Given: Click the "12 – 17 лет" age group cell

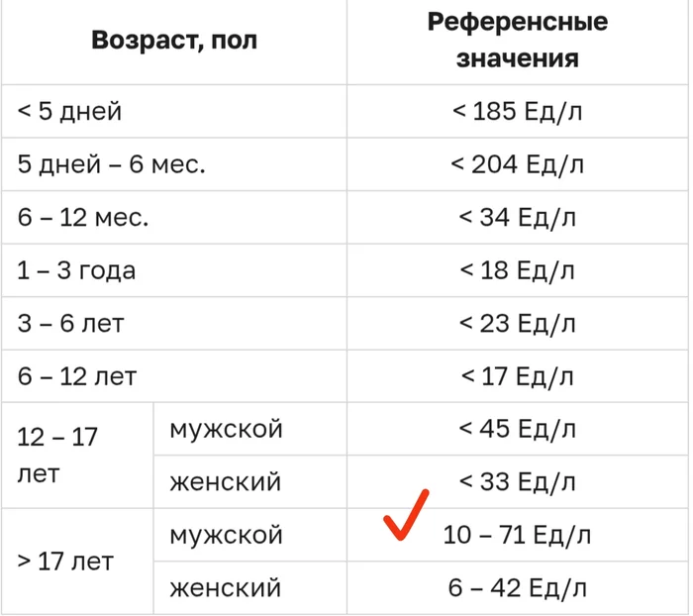Looking at the screenshot, I should pos(57,455).
